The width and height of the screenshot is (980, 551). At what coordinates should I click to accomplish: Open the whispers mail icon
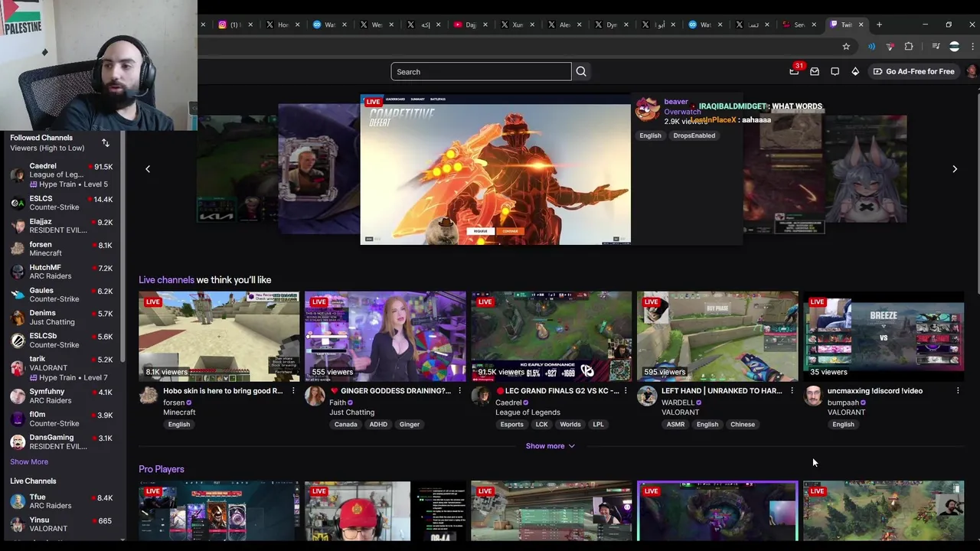[x=815, y=72]
